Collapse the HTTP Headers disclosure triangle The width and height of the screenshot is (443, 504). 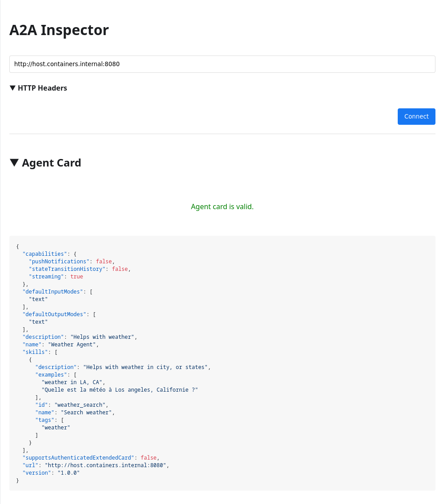coord(12,88)
